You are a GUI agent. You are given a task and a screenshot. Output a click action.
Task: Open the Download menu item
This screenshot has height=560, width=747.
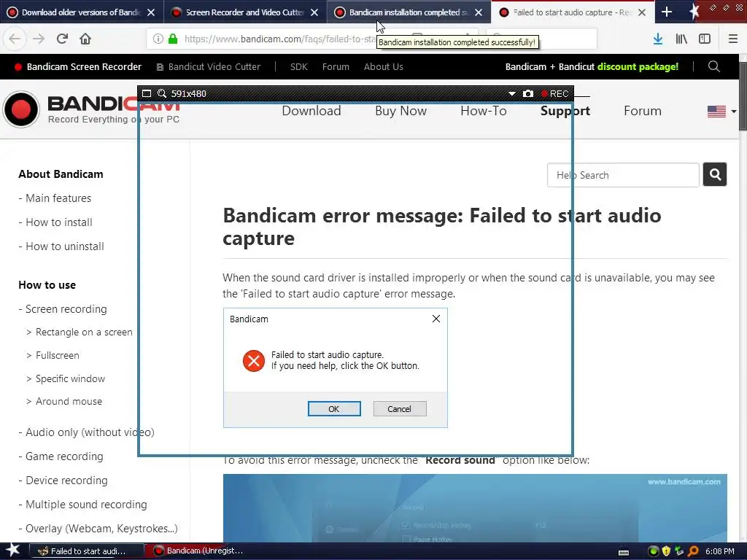pyautogui.click(x=311, y=111)
